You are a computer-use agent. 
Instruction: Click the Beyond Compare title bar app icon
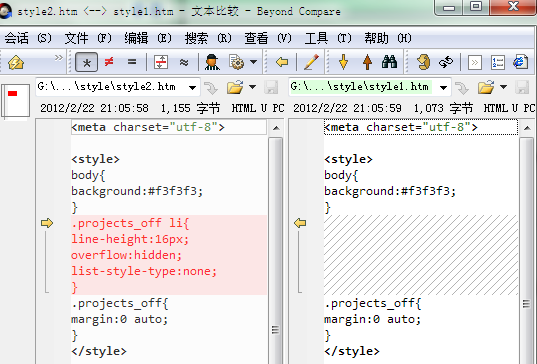5,11
